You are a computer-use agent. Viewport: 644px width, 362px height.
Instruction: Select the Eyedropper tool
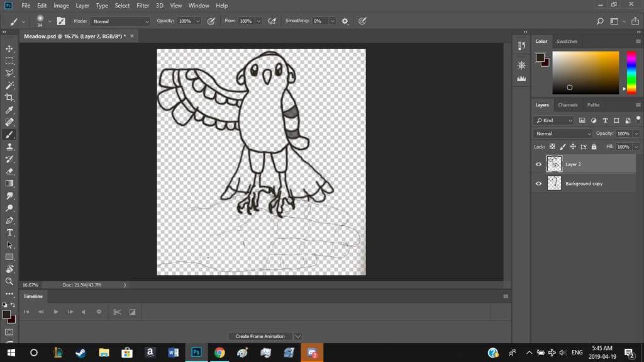pyautogui.click(x=9, y=110)
